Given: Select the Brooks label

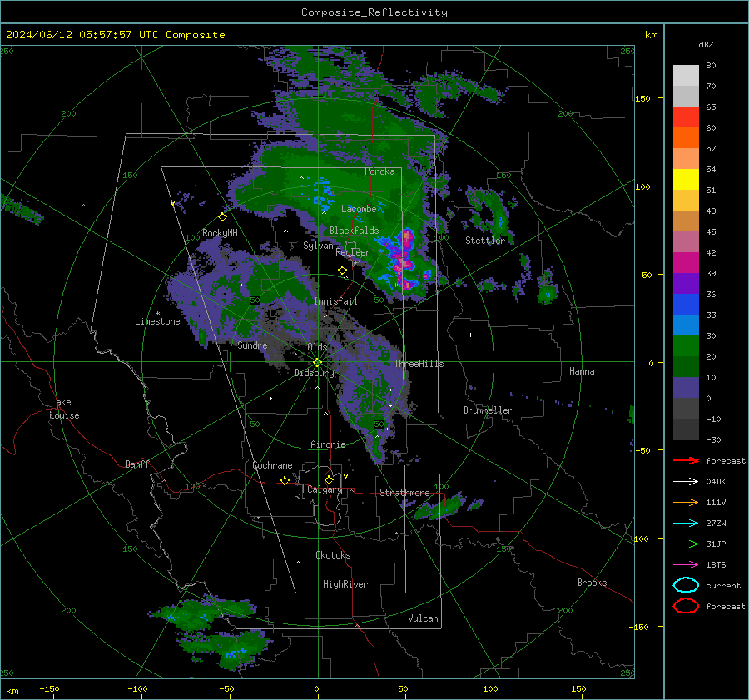Looking at the screenshot, I should (592, 583).
